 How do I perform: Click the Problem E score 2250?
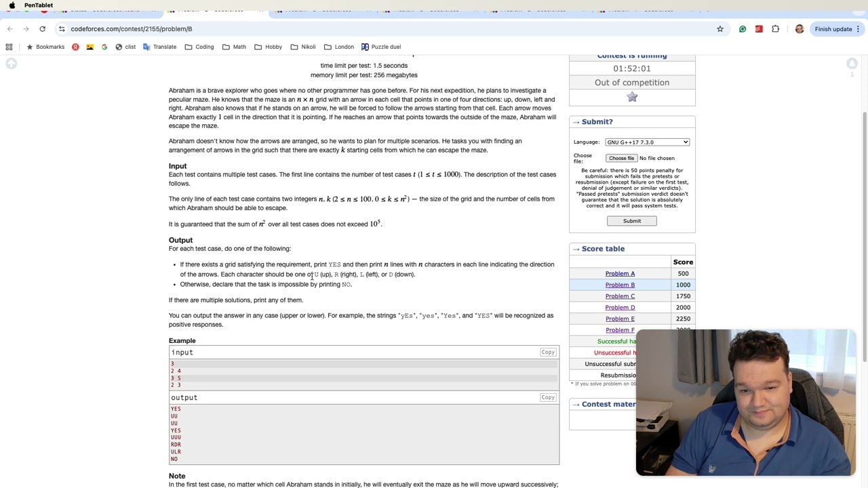coord(683,319)
